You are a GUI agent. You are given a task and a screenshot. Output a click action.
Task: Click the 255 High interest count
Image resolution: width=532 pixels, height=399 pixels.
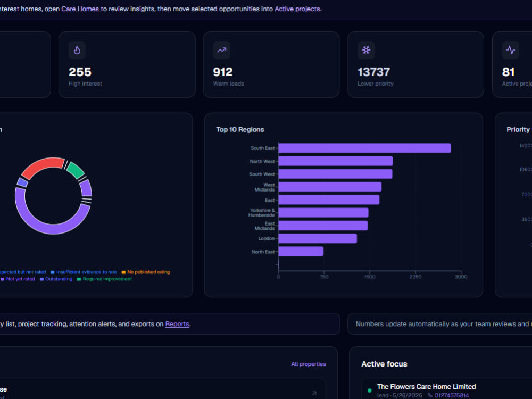(80, 72)
